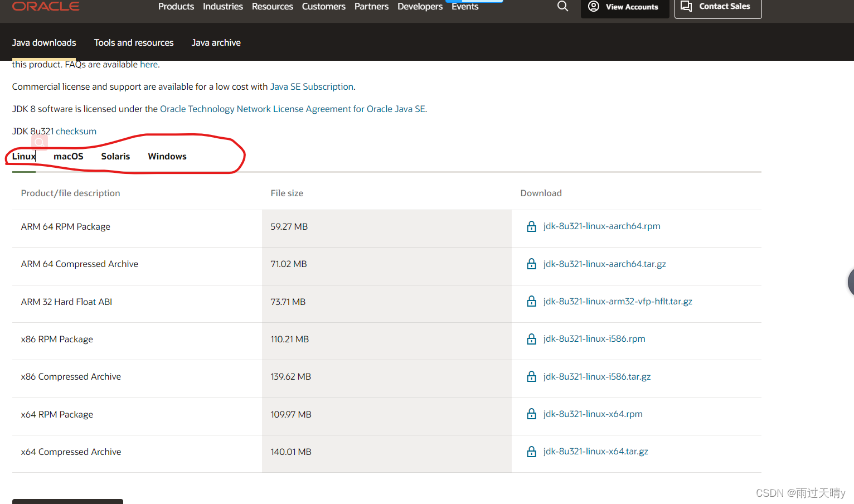
Task: Click lock icon beside jdk-8u321-linux-arm32-vfp-hflt.tar.gz
Action: point(532,301)
